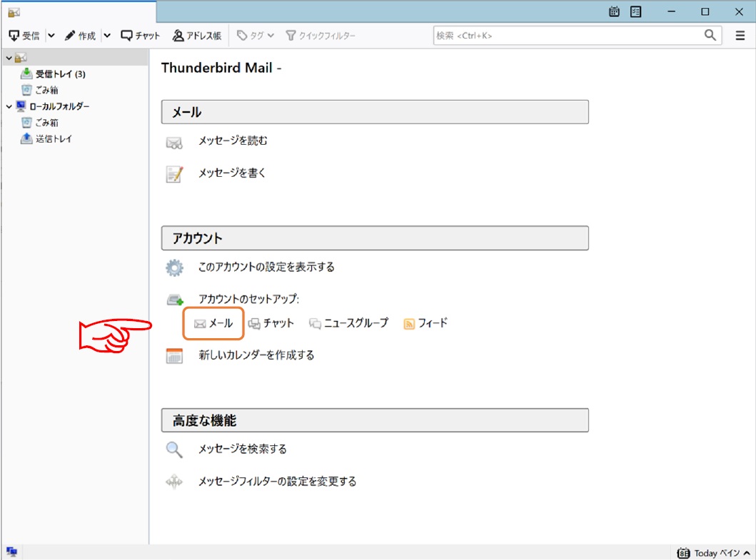Click the アカウントのセットアップ label
This screenshot has height=560, width=756.
coord(248,299)
